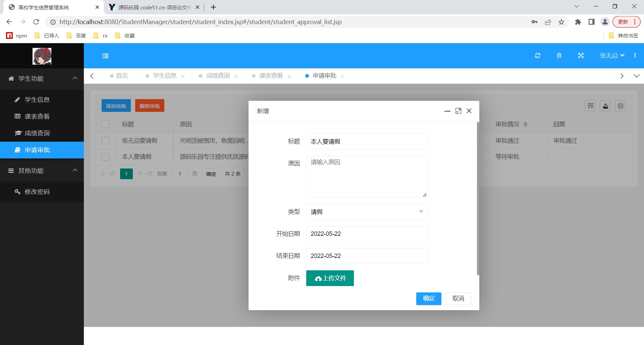Open 修改密码 in the sidebar
Screen dimensions: 644x345
tap(37, 192)
